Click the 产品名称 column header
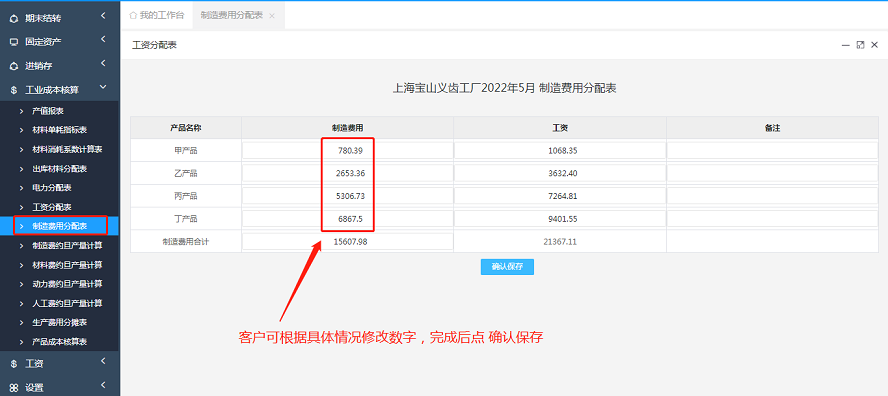 (x=186, y=128)
